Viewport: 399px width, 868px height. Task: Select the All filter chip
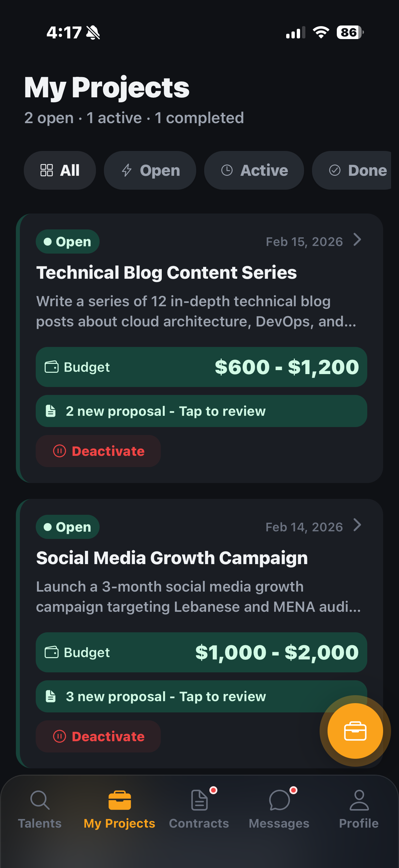click(60, 170)
